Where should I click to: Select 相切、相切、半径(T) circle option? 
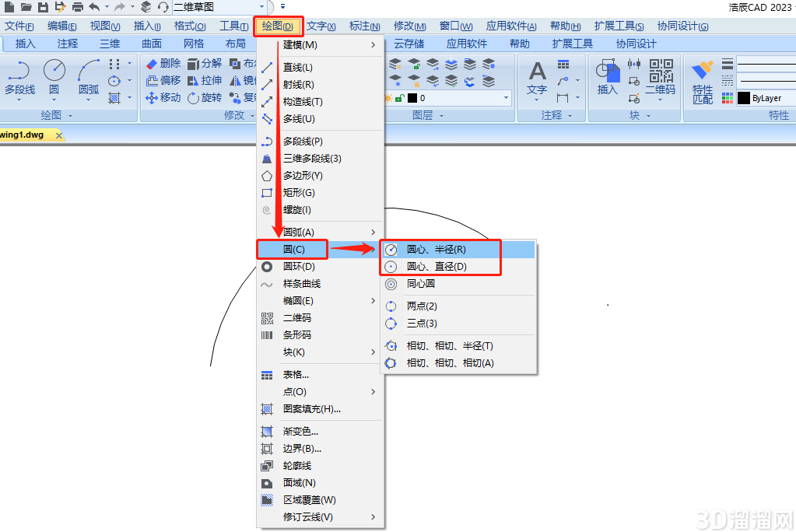[x=459, y=346]
